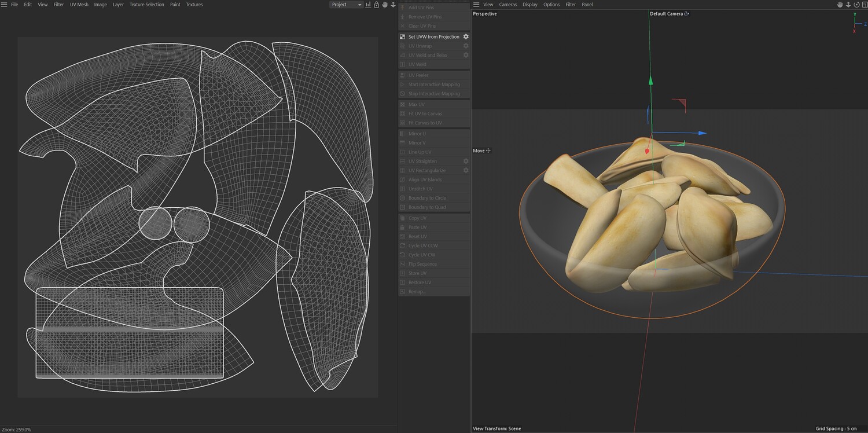Click the camera icon beside Default Camera
This screenshot has width=868, height=433.
[687, 13]
